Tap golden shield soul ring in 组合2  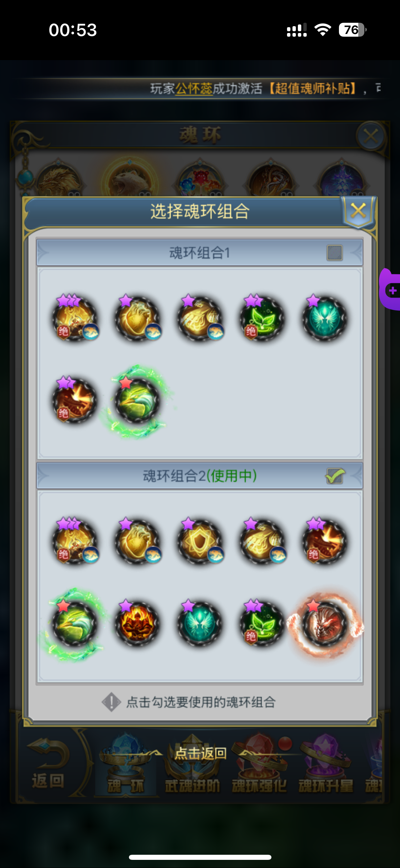point(199,541)
